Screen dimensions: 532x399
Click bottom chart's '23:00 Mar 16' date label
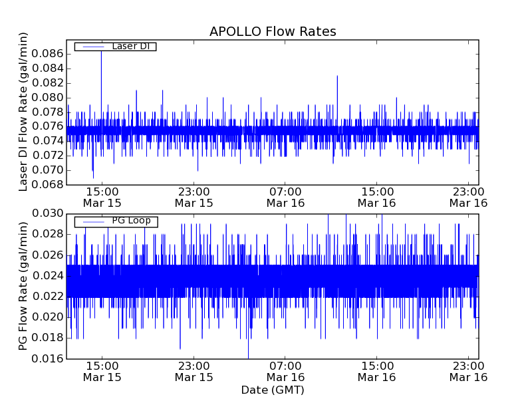(469, 372)
